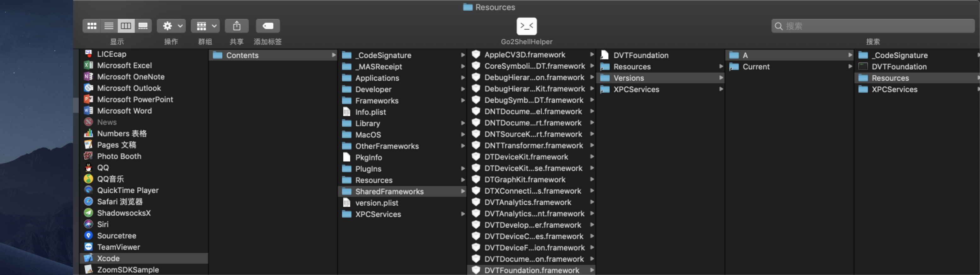Click the add tags toolbar button
The image size is (980, 275).
point(268,26)
